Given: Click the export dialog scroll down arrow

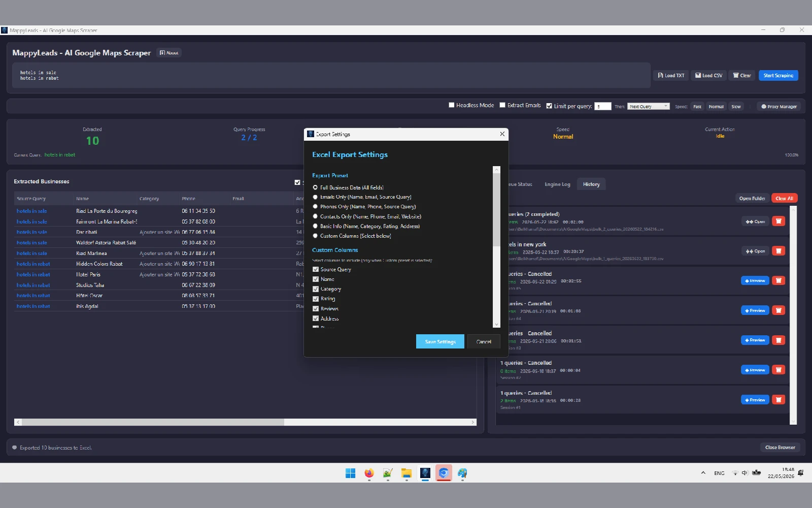Looking at the screenshot, I should [x=496, y=324].
